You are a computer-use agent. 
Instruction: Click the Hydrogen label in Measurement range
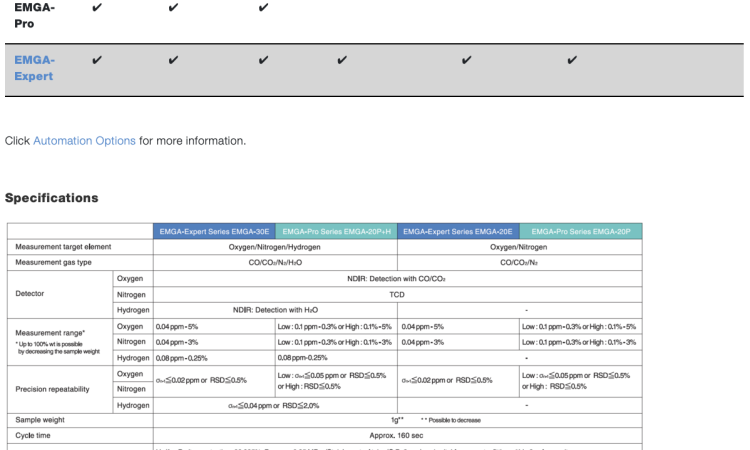pyautogui.click(x=133, y=358)
